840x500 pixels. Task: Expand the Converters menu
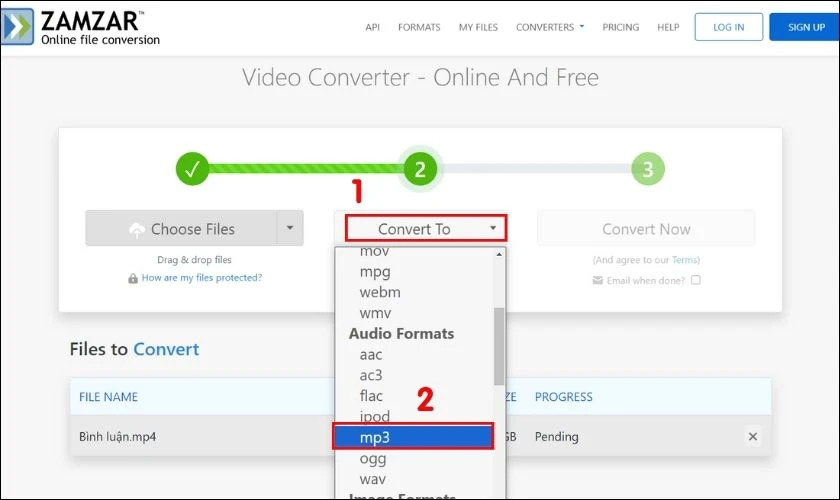[x=550, y=27]
